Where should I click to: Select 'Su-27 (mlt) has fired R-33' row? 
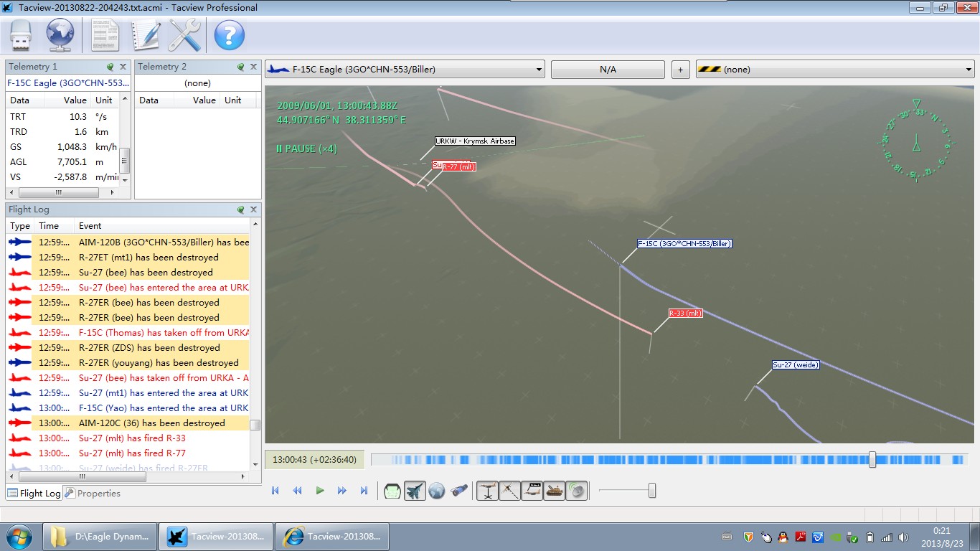128,438
